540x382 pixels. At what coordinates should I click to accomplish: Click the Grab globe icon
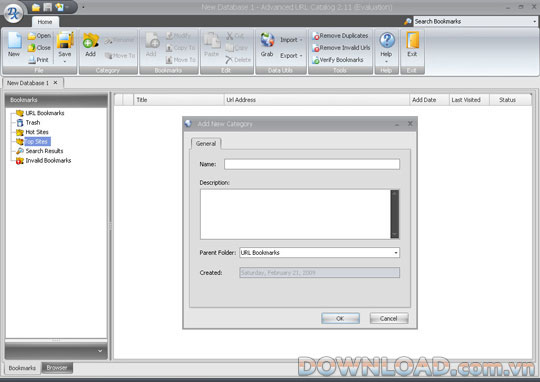267,40
